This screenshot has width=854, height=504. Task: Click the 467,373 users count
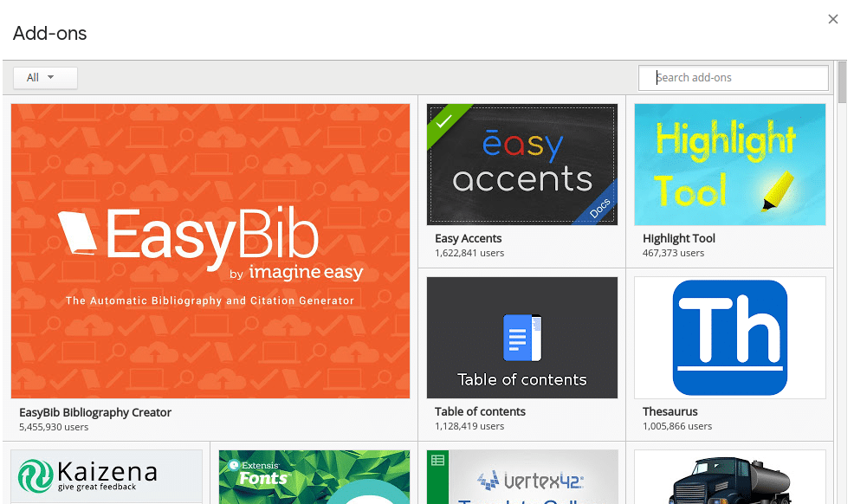(x=673, y=253)
